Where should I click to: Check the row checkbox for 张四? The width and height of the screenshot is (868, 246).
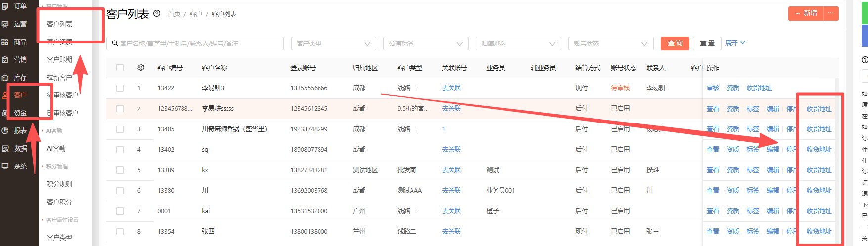click(120, 232)
